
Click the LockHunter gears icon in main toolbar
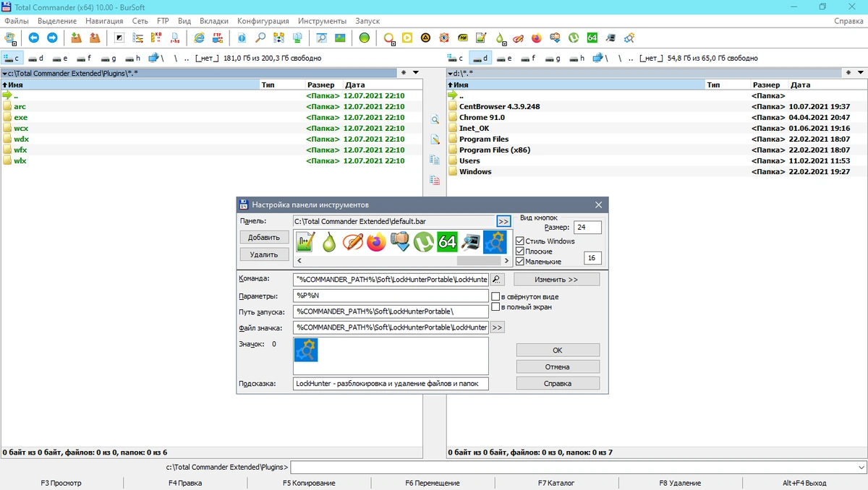click(x=629, y=38)
